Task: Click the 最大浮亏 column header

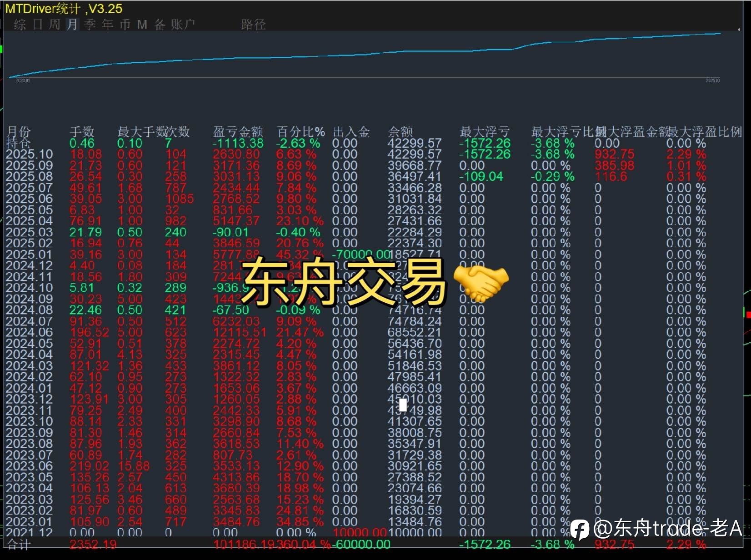Action: (x=485, y=132)
